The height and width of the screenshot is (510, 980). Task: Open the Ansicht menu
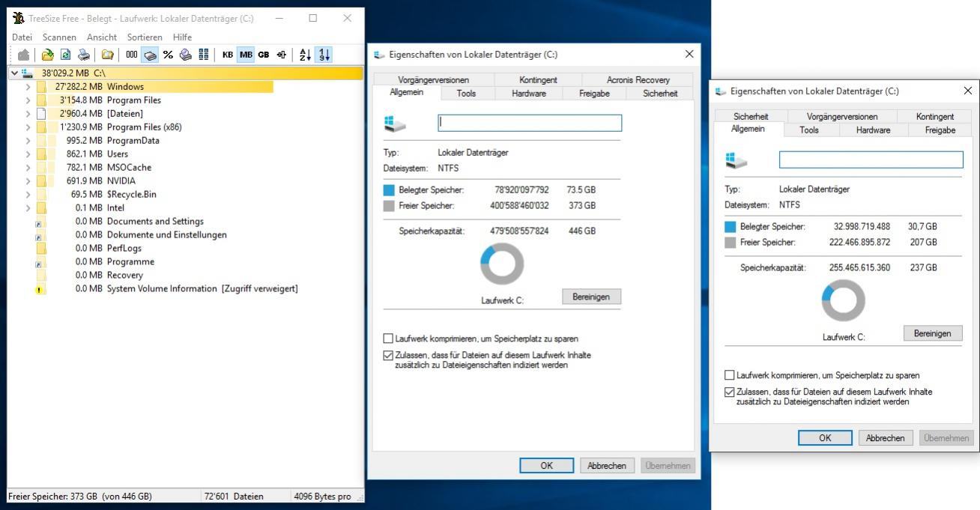pyautogui.click(x=102, y=37)
